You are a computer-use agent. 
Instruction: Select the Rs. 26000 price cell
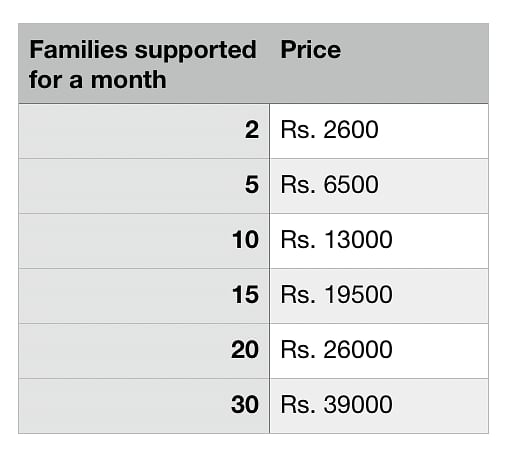tap(379, 351)
